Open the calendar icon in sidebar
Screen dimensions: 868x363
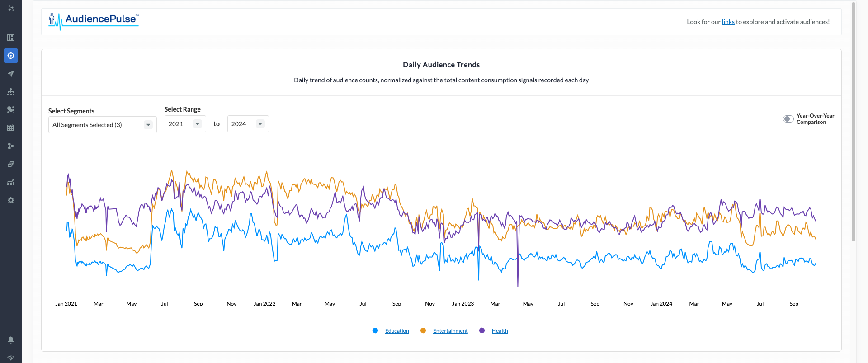pos(11,128)
